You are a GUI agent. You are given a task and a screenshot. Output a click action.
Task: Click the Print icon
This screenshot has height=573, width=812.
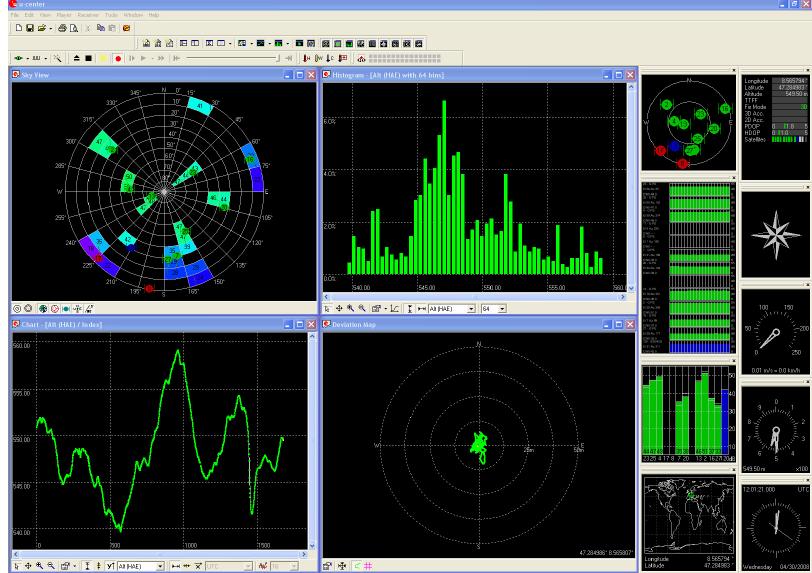(x=62, y=28)
